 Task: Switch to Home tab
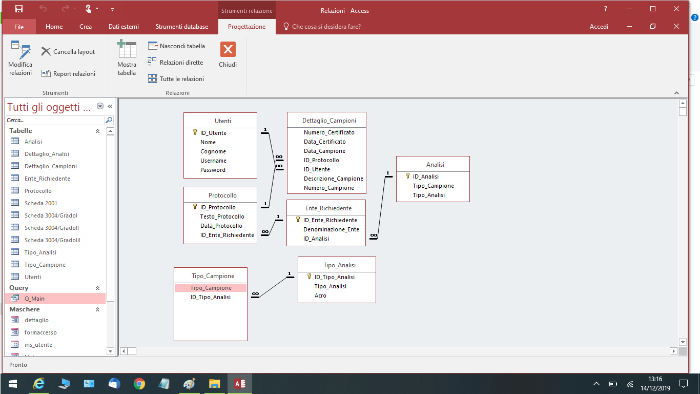tap(54, 27)
